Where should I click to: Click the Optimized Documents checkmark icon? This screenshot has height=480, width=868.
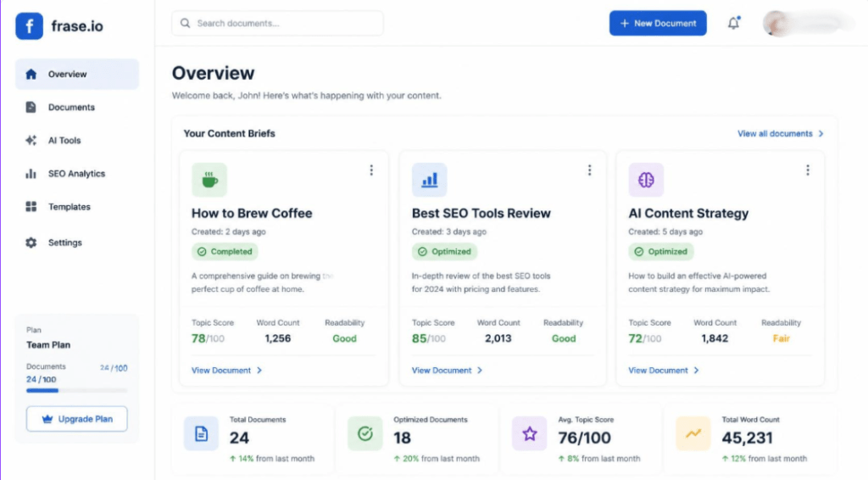[364, 433]
